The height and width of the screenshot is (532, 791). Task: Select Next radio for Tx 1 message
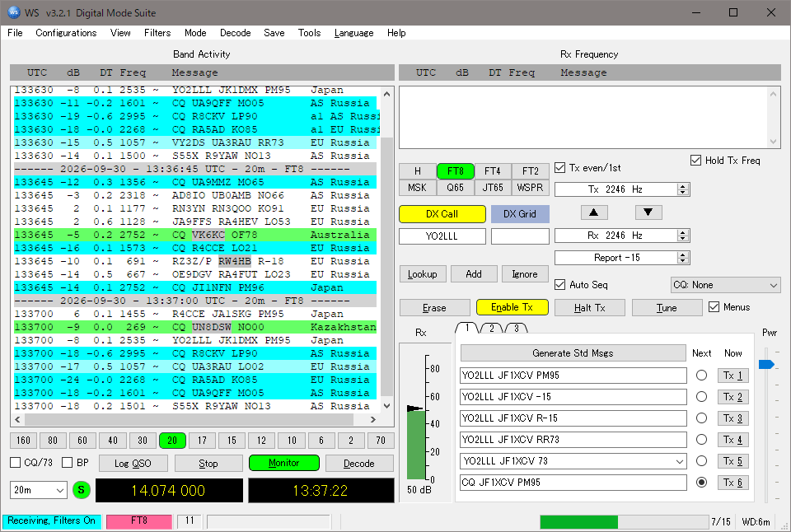click(x=701, y=376)
